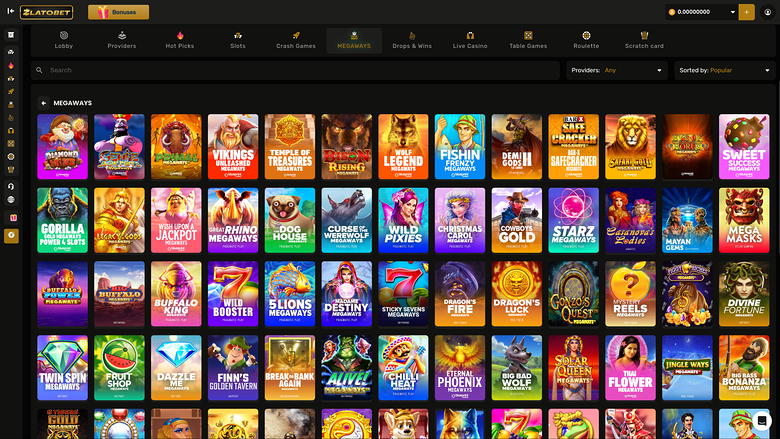
Task: Click the sidebar Megaways icon
Action: tap(11, 104)
